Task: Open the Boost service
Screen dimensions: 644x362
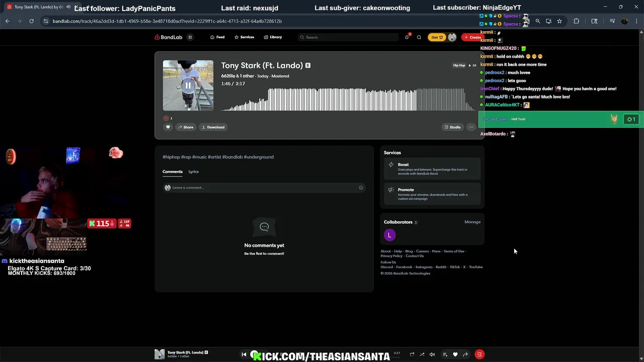Action: click(432, 169)
